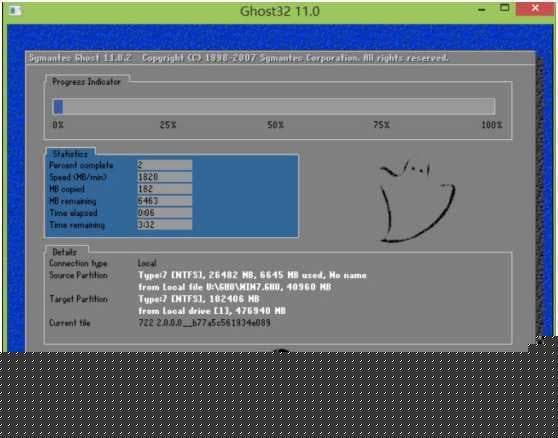
Task: Click the Speed (MB/min) value field
Action: pos(165,177)
